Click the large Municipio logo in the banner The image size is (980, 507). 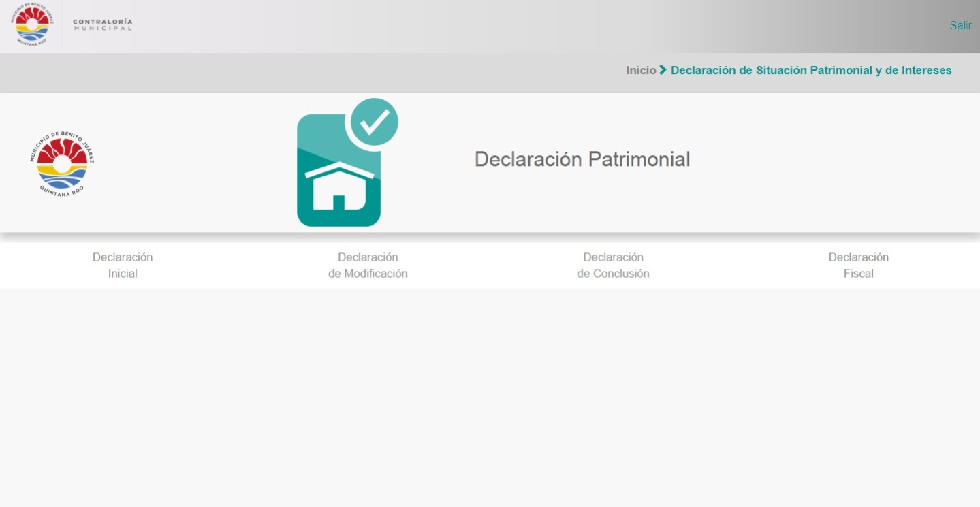tap(62, 163)
